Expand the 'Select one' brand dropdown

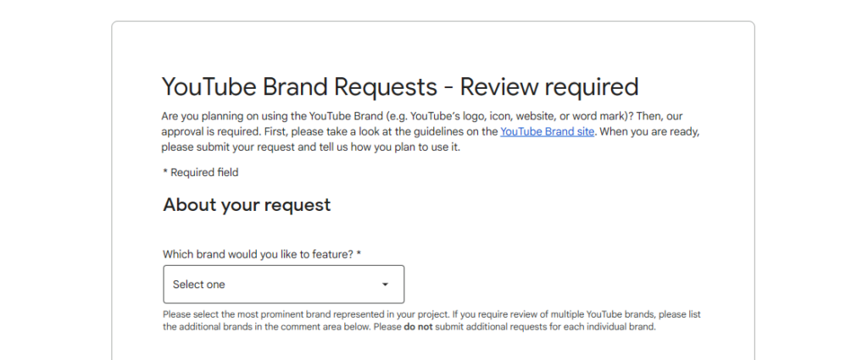click(x=283, y=285)
